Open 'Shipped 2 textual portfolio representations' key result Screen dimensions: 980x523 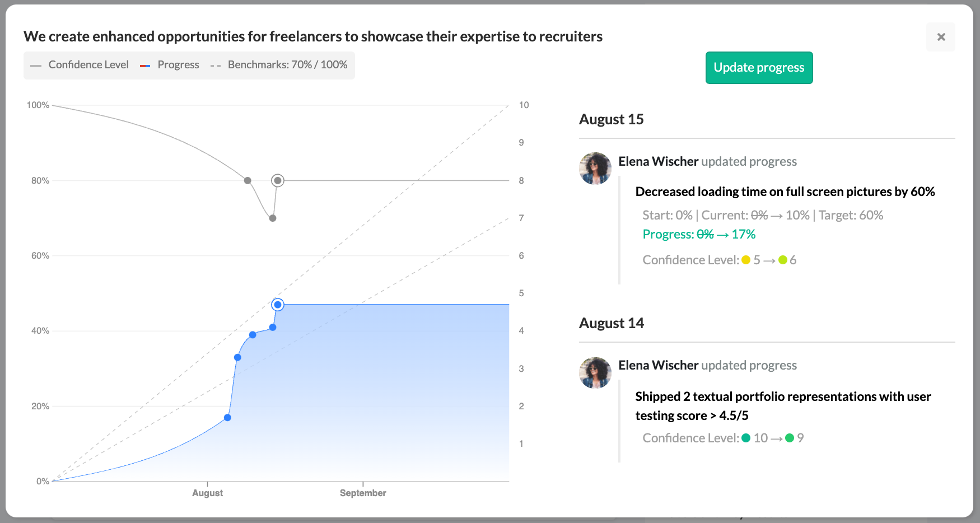click(x=783, y=406)
